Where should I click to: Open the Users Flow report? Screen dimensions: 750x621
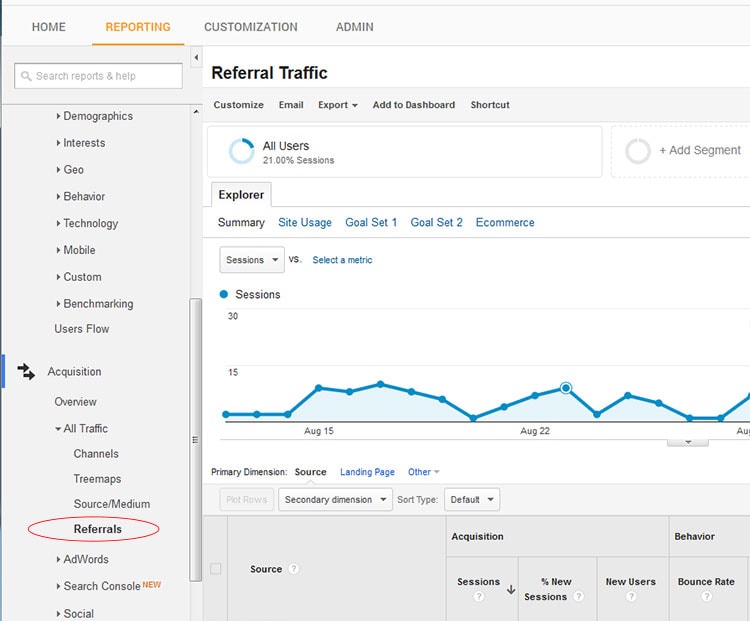point(82,329)
